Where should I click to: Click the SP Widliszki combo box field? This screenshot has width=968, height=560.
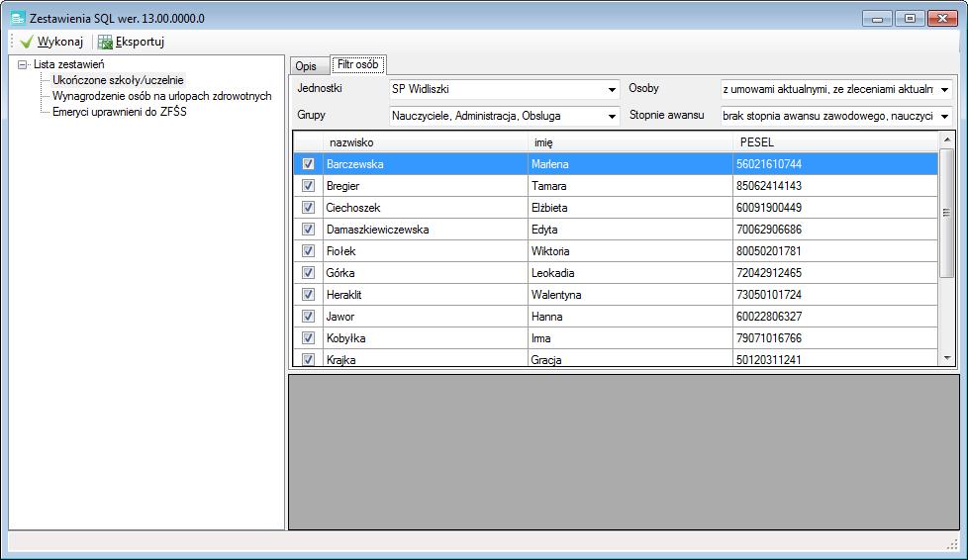point(505,89)
